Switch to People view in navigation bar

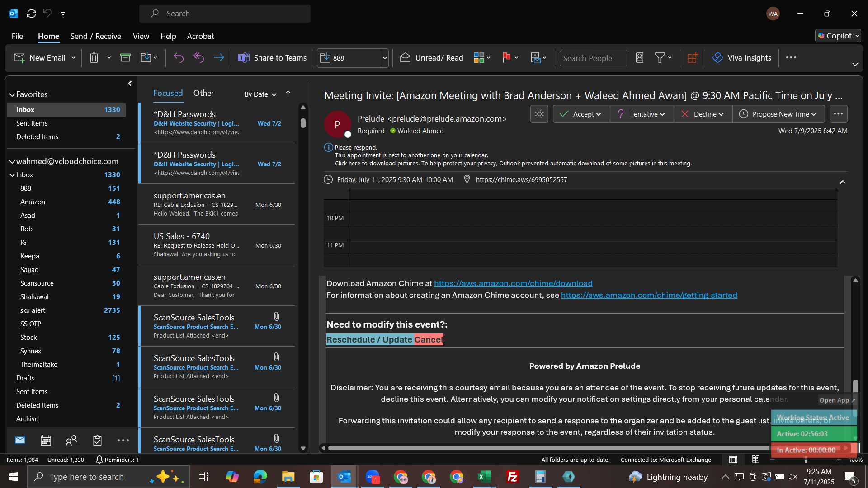coord(71,440)
